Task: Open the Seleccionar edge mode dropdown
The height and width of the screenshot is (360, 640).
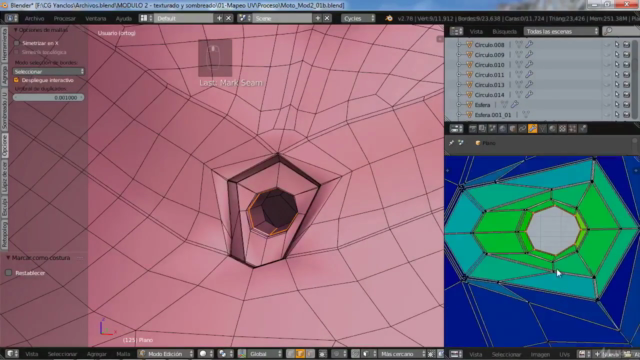Action: point(49,71)
